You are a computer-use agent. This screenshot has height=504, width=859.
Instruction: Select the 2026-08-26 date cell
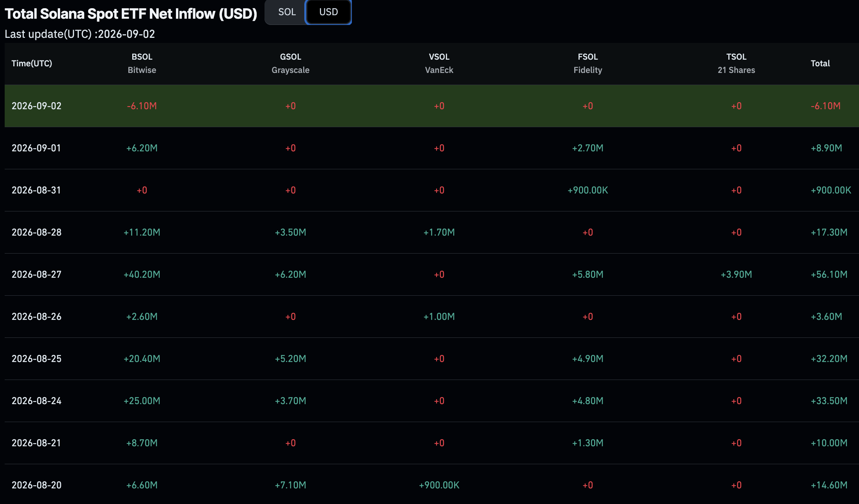click(x=37, y=316)
